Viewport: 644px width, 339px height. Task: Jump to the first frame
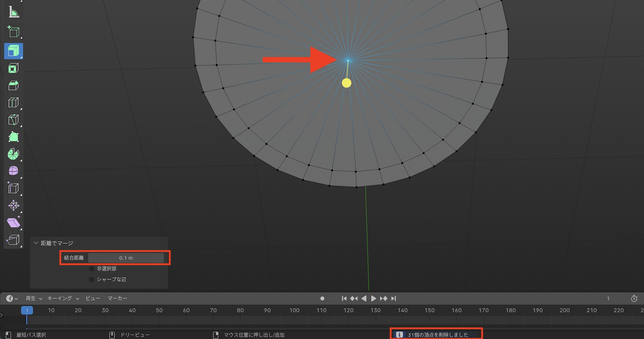coord(344,298)
